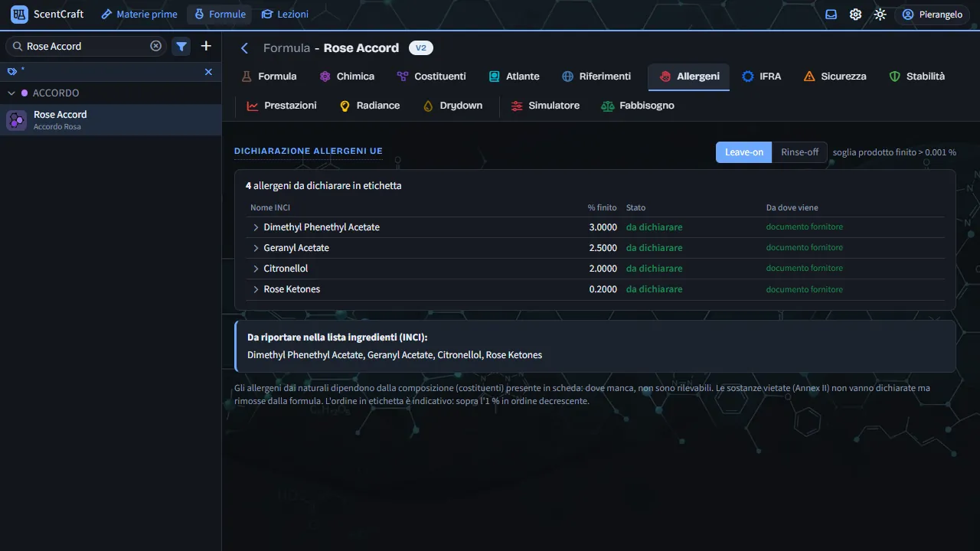980x551 pixels.
Task: Click the ScentCraft logo icon
Action: [x=19, y=14]
